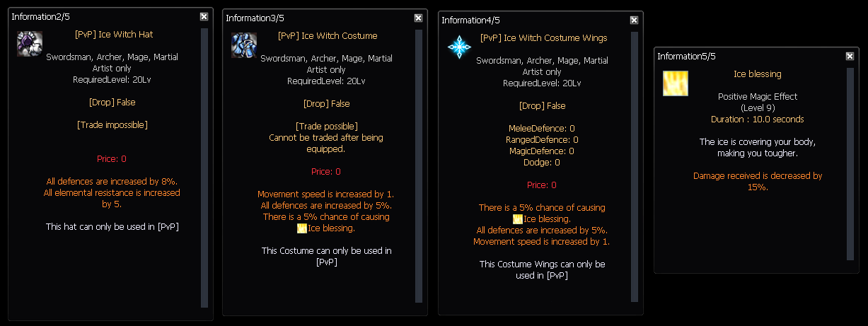Close the Information4/5 window
The width and height of the screenshot is (868, 326).
[634, 20]
